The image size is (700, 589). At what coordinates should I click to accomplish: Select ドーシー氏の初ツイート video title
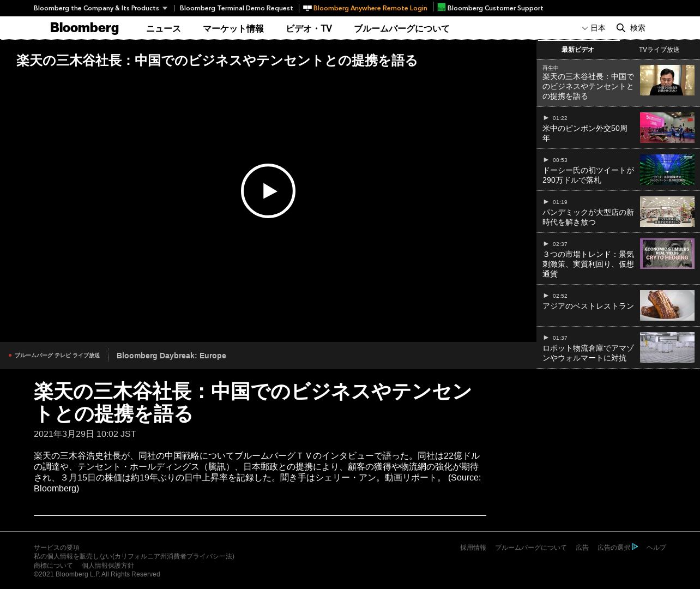click(588, 175)
